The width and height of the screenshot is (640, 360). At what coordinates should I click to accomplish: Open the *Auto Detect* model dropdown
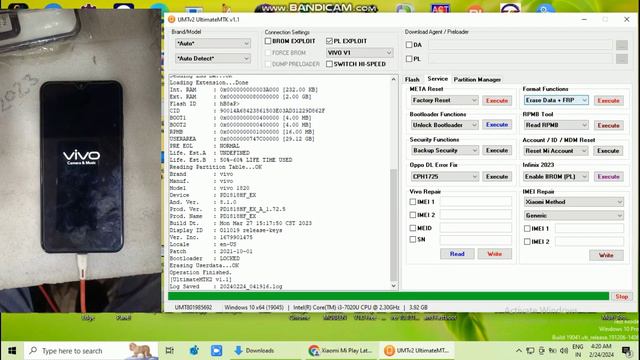coord(213,58)
